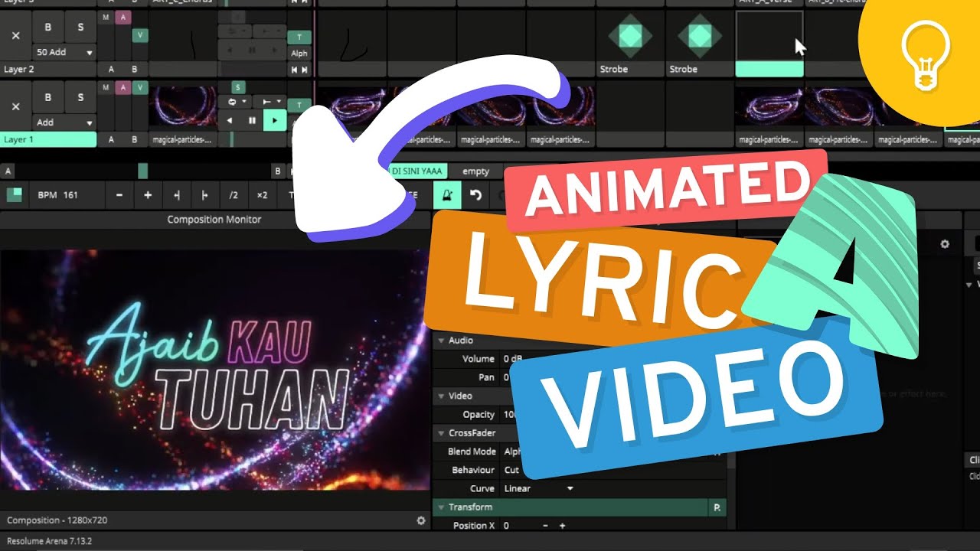This screenshot has height=551, width=980.
Task: Collapse the Audio section
Action: click(x=441, y=341)
